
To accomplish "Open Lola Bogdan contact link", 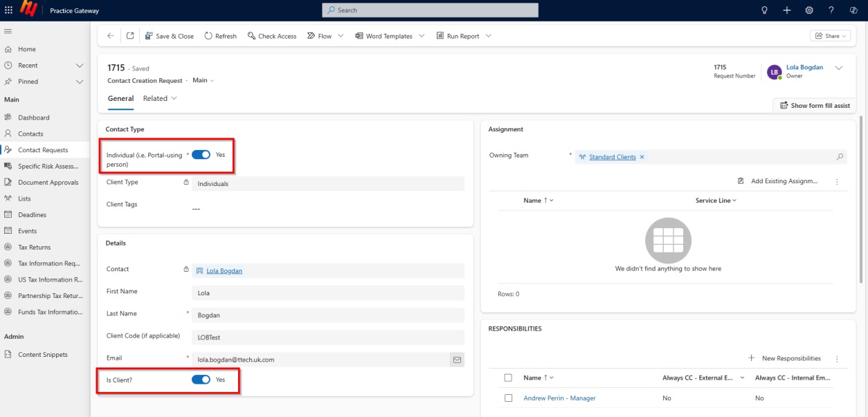I will pyautogui.click(x=224, y=271).
